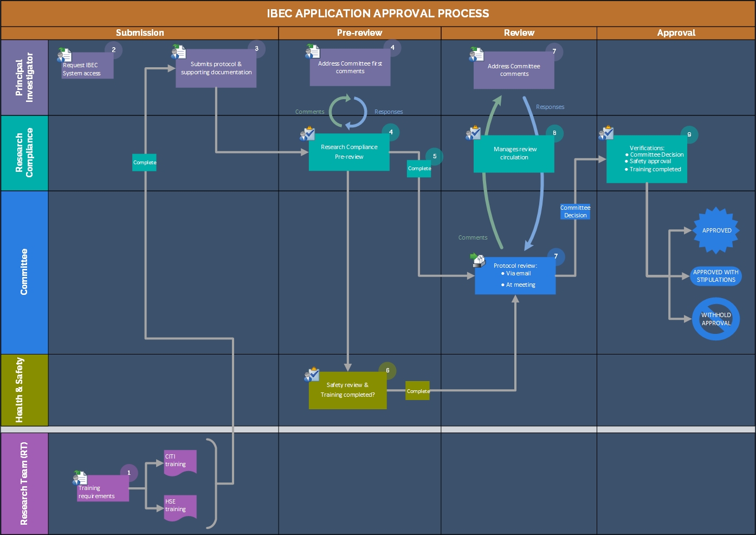The width and height of the screenshot is (756, 535).
Task: Click the checklist icon on Safety review box
Action: 312,375
